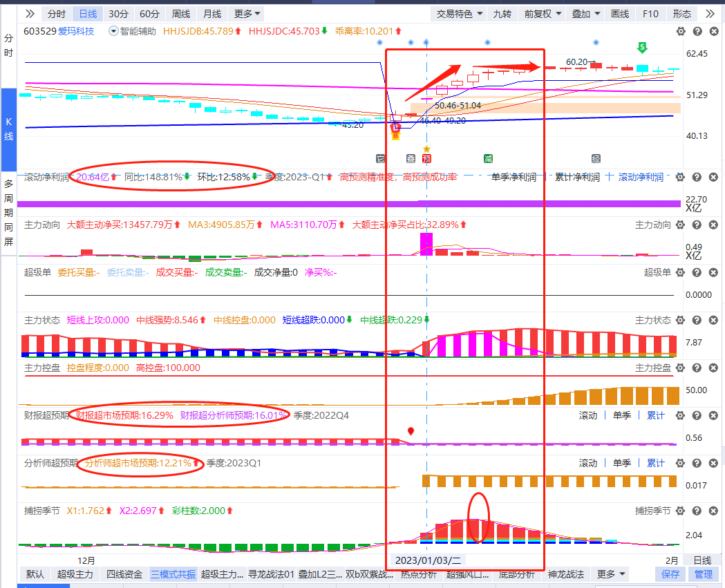
Task: Expand left toolbar with double-chevron icon
Action: pos(30,14)
